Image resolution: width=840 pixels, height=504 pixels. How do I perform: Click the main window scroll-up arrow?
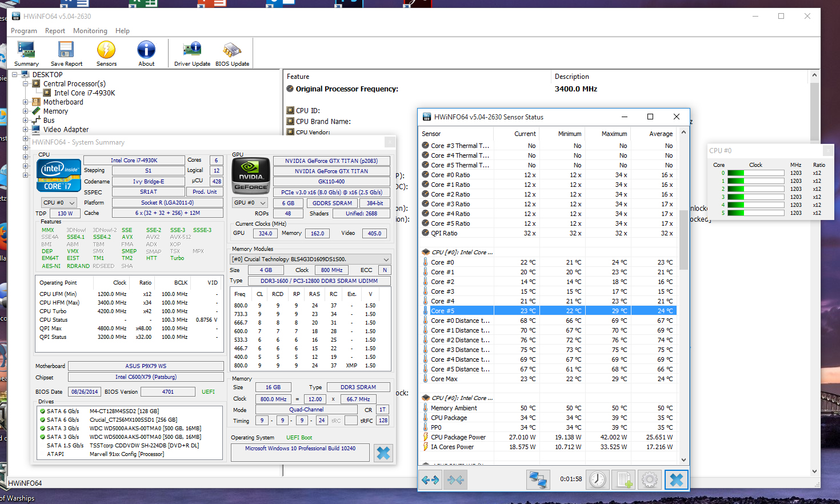[x=814, y=75]
